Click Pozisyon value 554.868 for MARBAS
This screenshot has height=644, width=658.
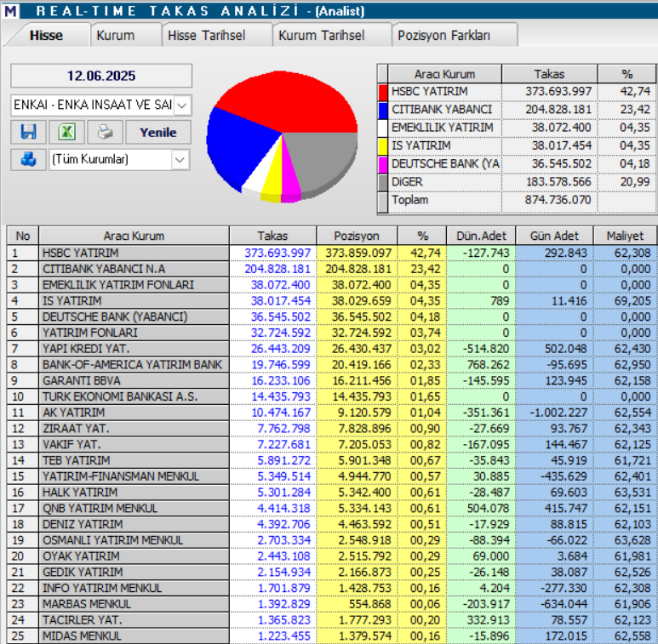(370, 604)
